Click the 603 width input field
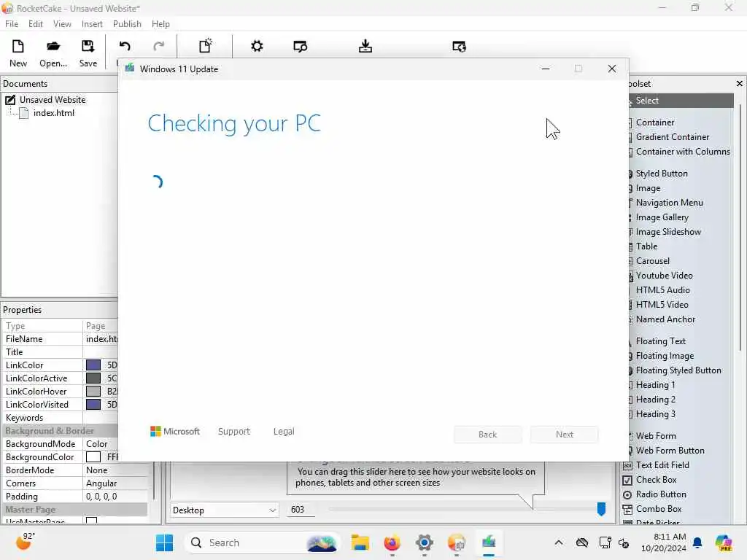 [x=301, y=510]
